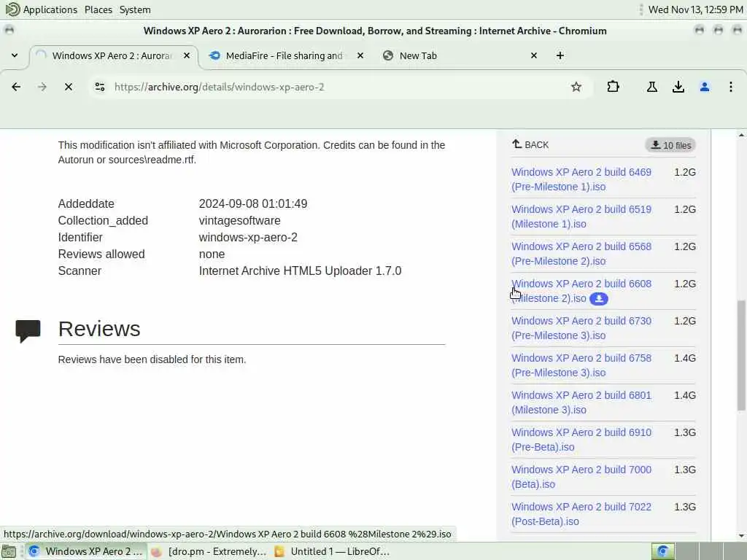Click the show desktop icon in bottom panel

[9, 551]
